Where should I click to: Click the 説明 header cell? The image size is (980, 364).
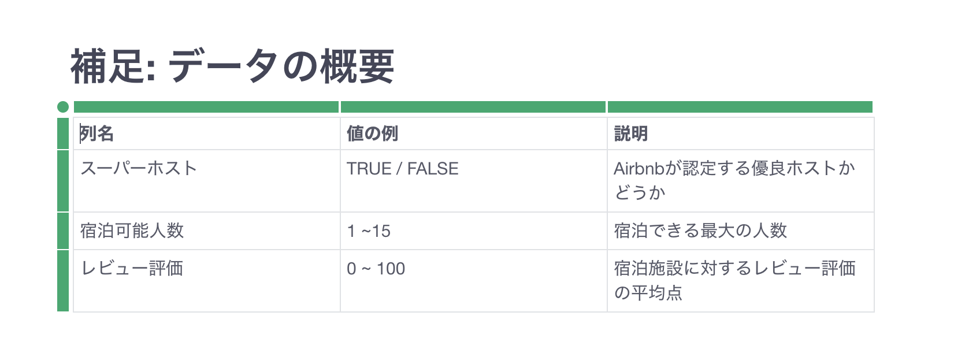[x=741, y=133]
